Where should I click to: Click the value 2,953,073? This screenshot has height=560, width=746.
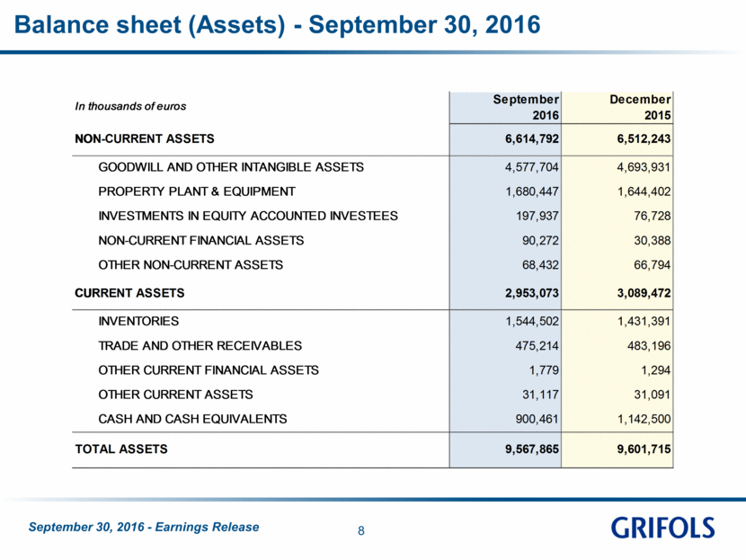532,293
